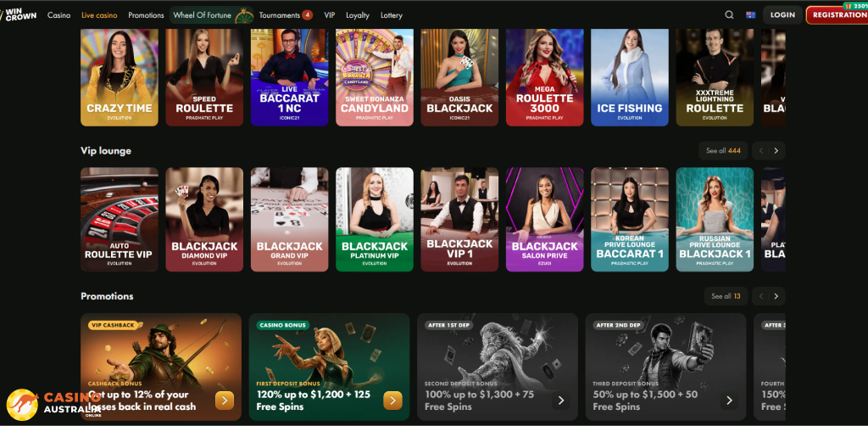Open the Blackjack Platinum VIP tile

click(375, 220)
